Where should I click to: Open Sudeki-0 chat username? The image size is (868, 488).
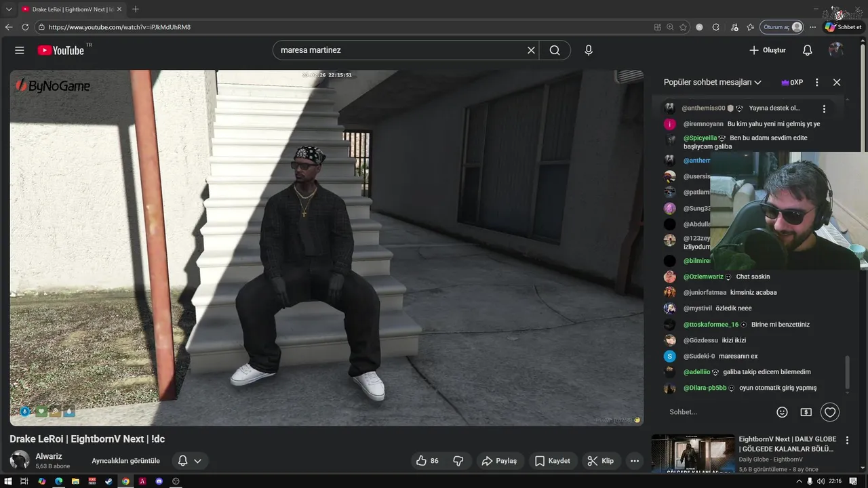(699, 357)
